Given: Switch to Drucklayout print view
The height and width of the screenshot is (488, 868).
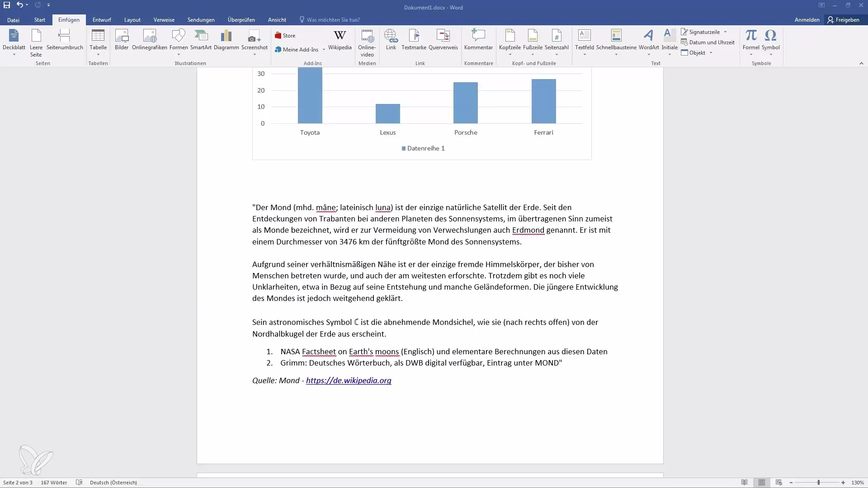Looking at the screenshot, I should coord(762,483).
